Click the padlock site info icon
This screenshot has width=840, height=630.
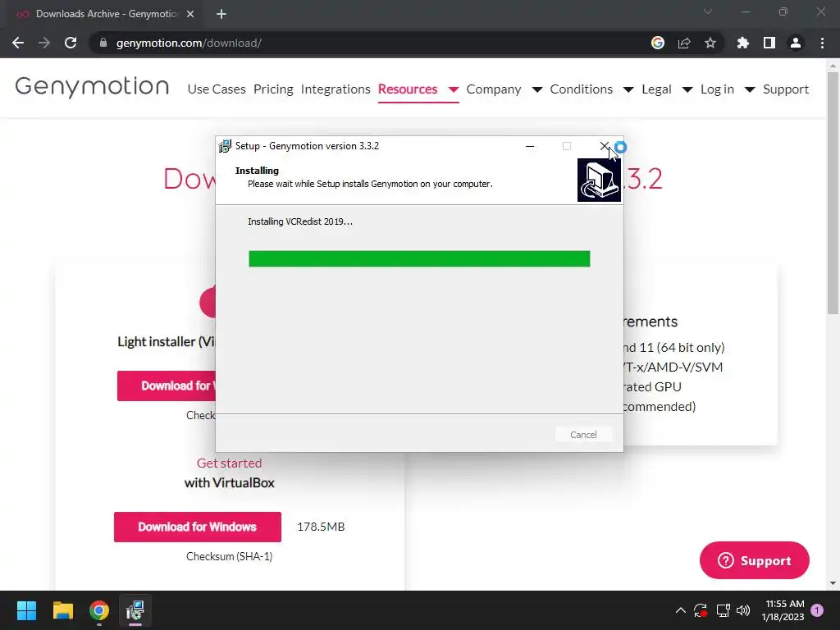[x=103, y=43]
